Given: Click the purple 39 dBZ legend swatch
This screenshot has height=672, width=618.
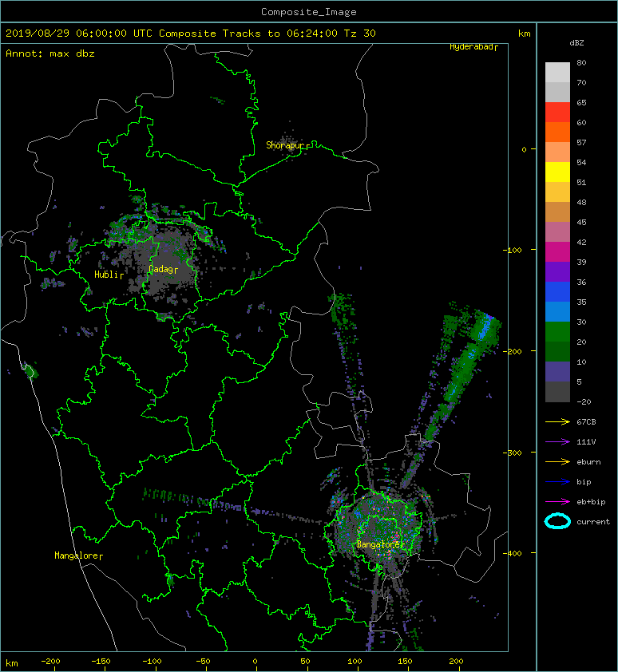Looking at the screenshot, I should coord(557,271).
